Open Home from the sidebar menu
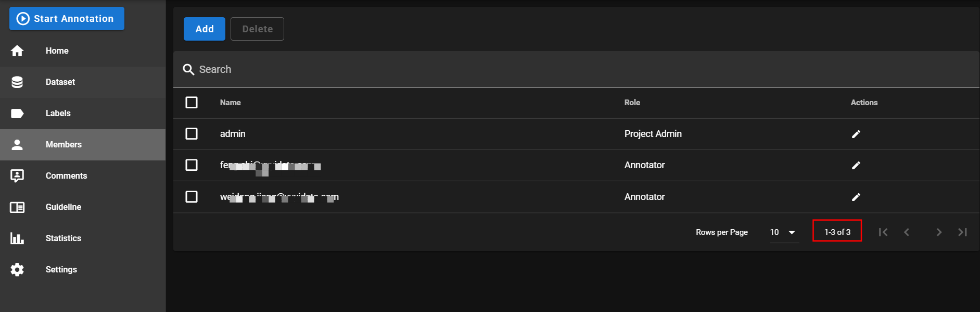Viewport: 980px width, 312px height. click(x=57, y=51)
